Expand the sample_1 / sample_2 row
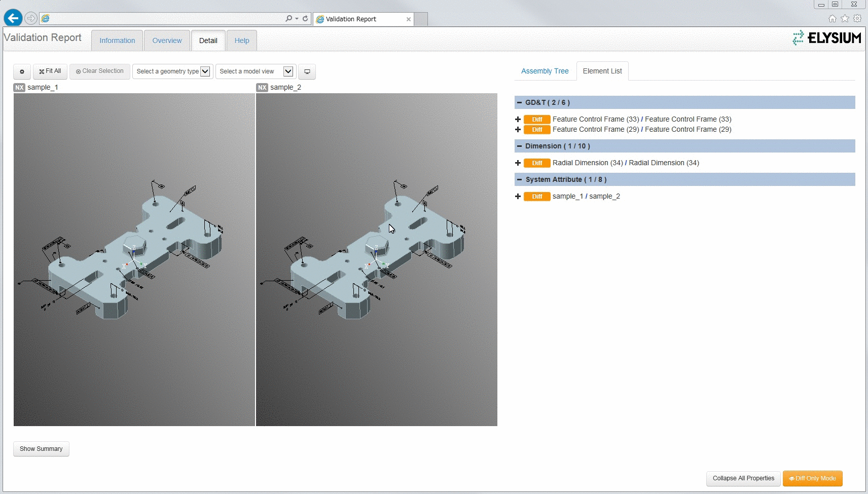The image size is (868, 494). click(x=518, y=197)
